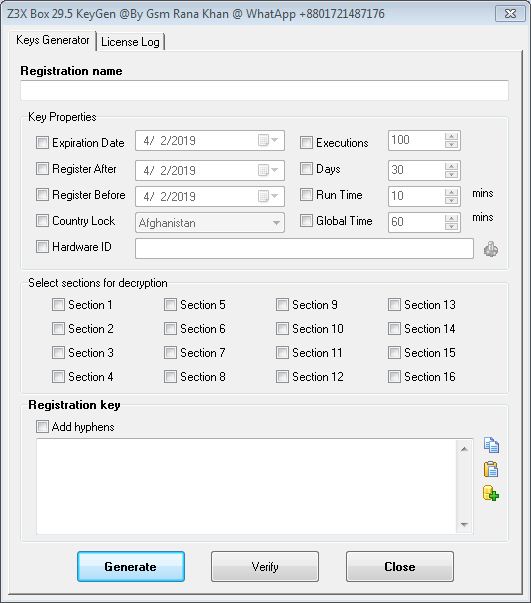The width and height of the screenshot is (531, 603).
Task: Select Section 3 checkbox
Action: [58, 353]
